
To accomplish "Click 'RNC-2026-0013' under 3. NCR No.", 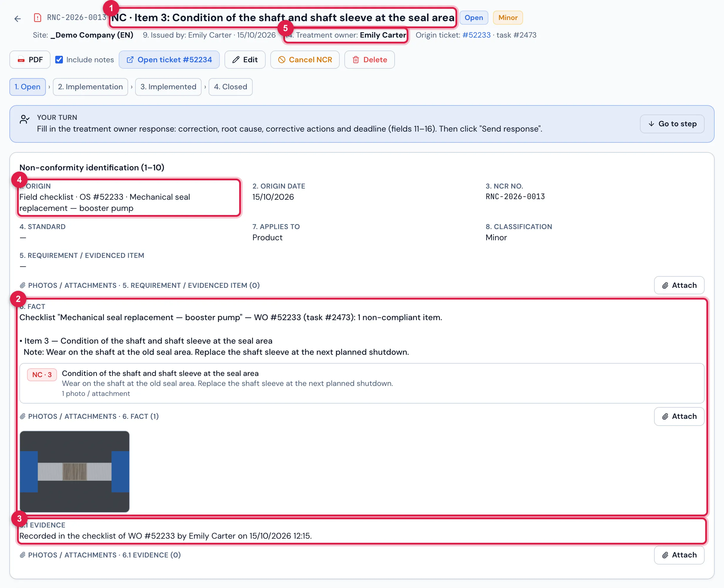I will point(515,197).
